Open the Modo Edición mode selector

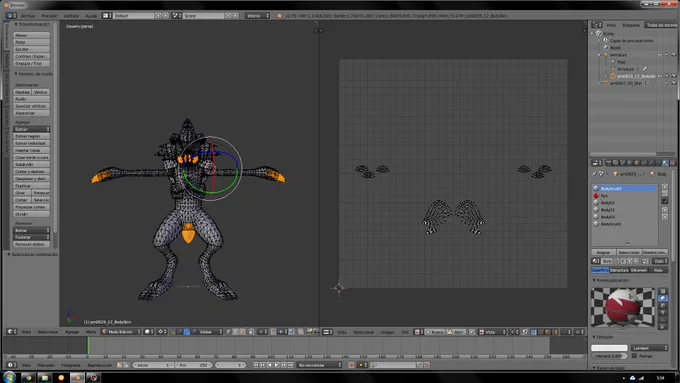pos(121,332)
